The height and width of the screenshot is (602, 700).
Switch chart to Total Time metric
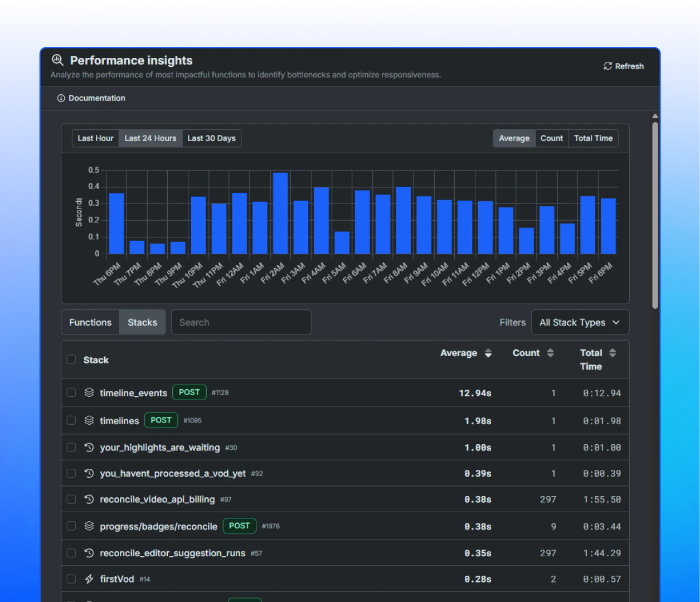(593, 138)
